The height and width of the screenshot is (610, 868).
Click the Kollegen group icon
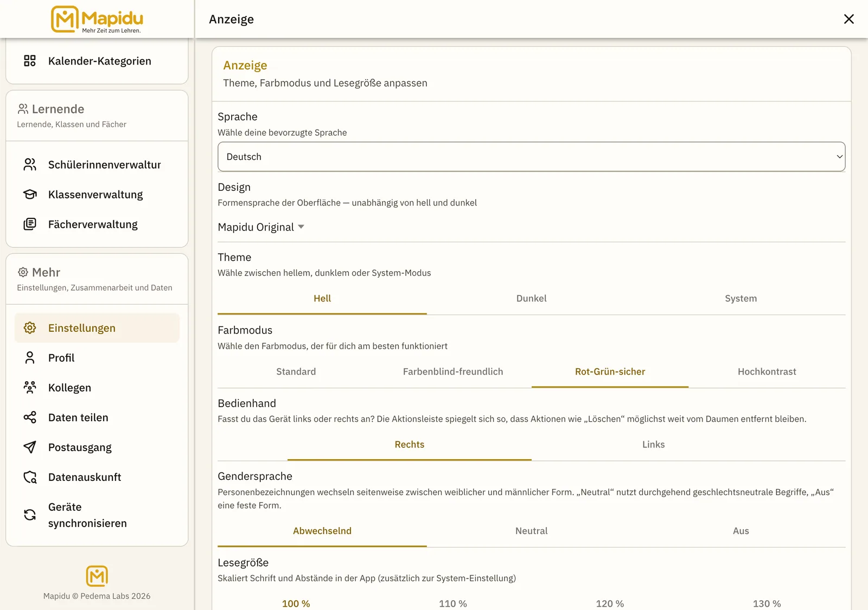pos(30,387)
